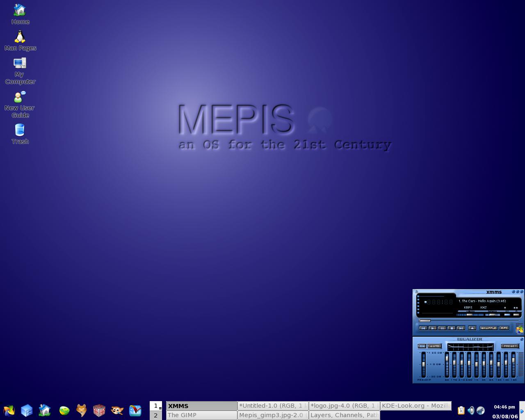Click the equalizer 16K band slider
Viewport: 525px width, 420px height.
(514, 365)
